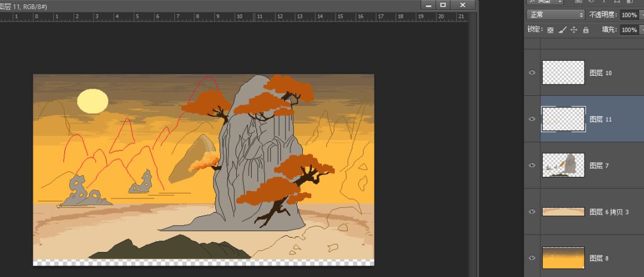Select the 图层 11 thumbnail
The height and width of the screenshot is (277, 644).
563,119
